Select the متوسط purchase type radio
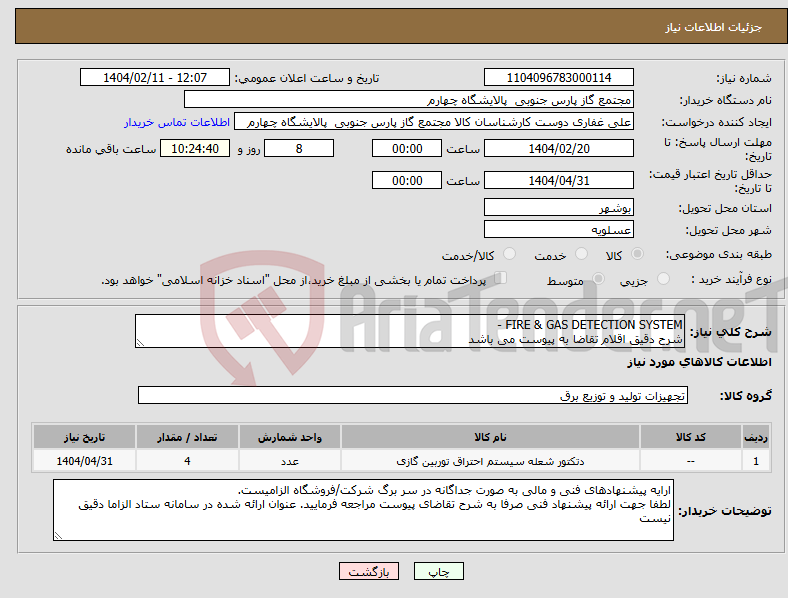 [598, 279]
